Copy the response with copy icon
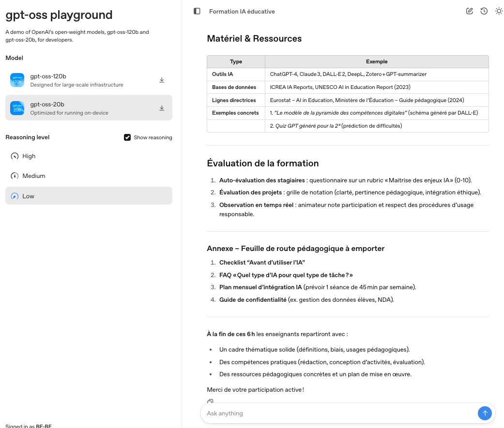Viewport: 504px width, 428px height. tap(210, 401)
